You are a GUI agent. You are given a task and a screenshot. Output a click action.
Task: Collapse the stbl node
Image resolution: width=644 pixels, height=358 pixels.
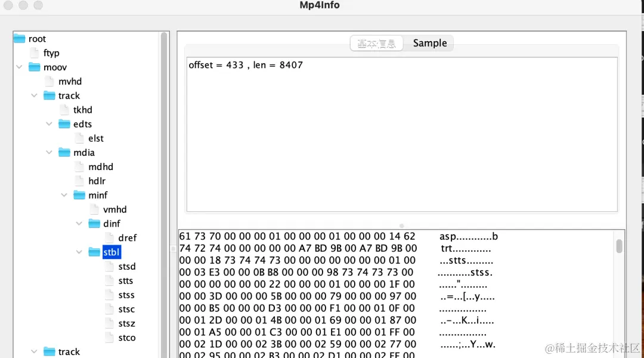click(x=79, y=252)
